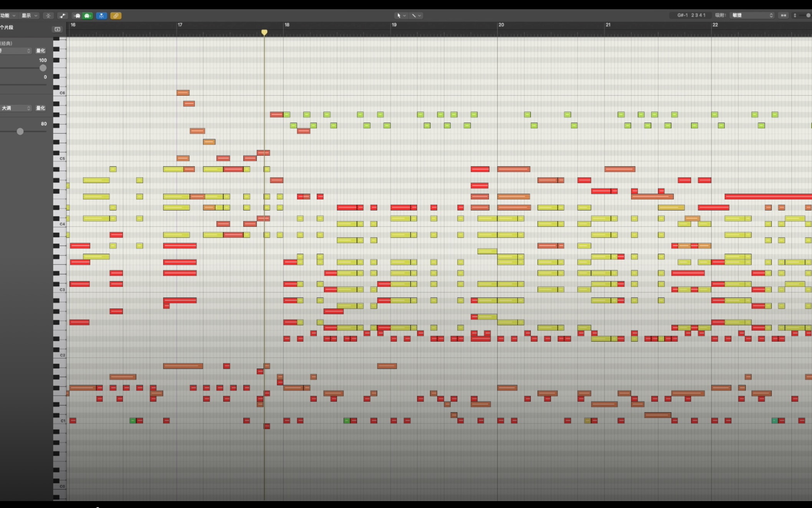Click the strength slider knob at 100
Viewport: 812px width, 508px height.
pos(43,68)
